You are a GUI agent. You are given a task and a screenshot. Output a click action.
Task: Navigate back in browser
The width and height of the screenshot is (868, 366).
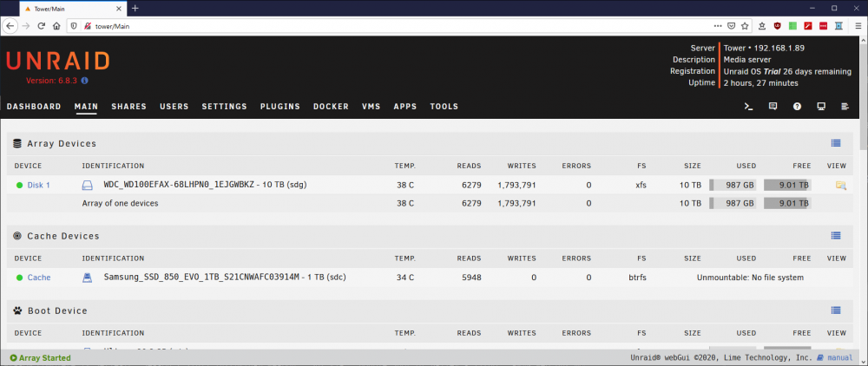click(x=10, y=25)
